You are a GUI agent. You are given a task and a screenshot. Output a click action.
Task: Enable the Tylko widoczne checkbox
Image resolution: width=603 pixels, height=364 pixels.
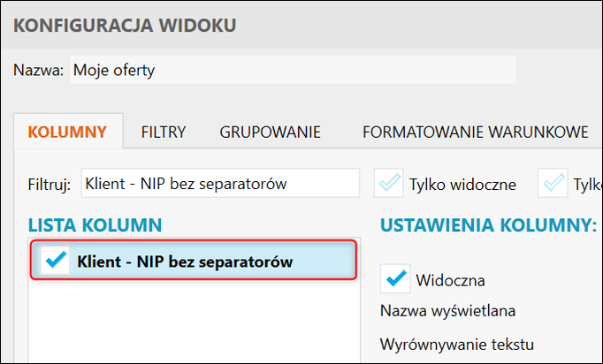[x=388, y=184]
